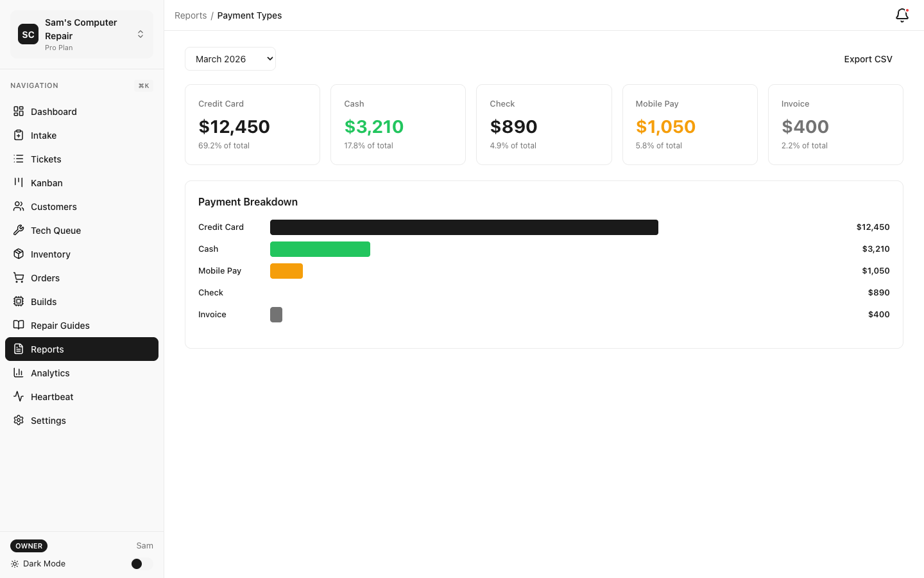
Task: View the Inventory page
Action: [x=50, y=254]
